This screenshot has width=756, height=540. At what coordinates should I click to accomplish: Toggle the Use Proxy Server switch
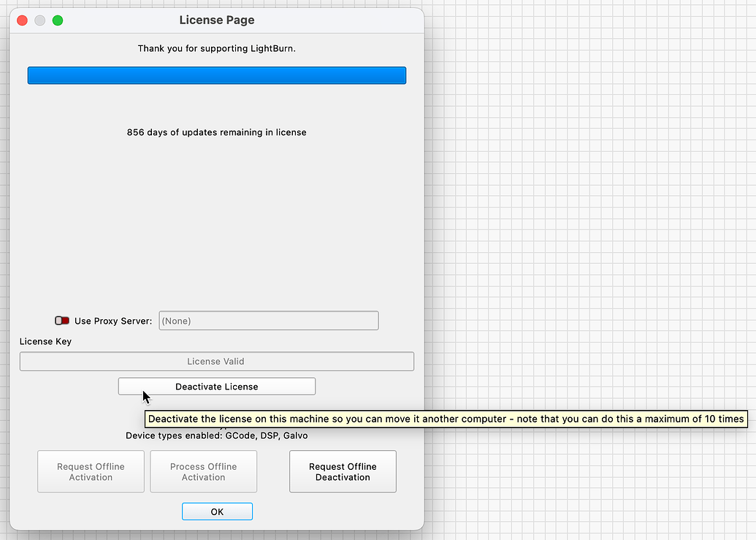[x=62, y=320]
